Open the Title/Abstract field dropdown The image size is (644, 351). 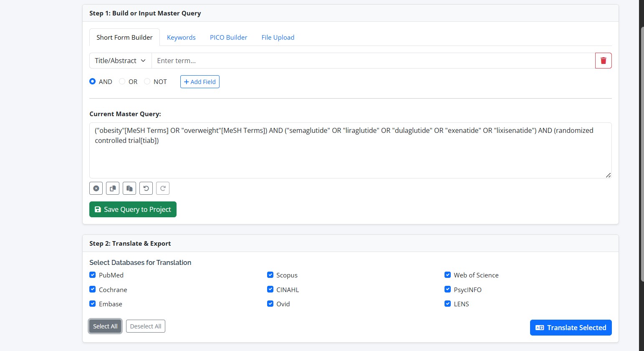coord(120,61)
